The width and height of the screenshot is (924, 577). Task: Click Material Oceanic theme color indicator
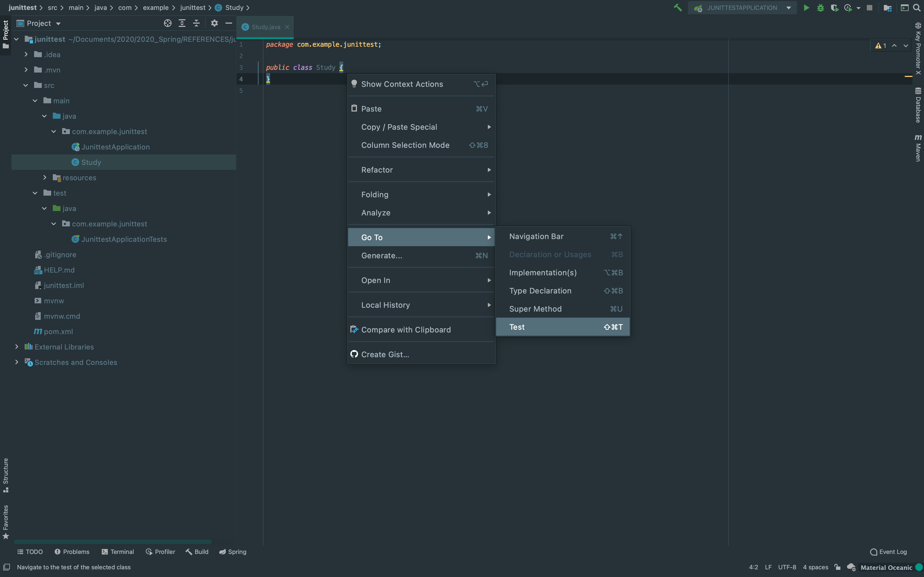[x=919, y=567]
